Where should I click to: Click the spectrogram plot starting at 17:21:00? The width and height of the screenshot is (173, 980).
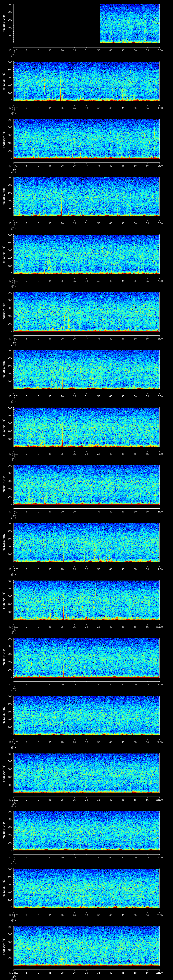[x=87, y=715]
